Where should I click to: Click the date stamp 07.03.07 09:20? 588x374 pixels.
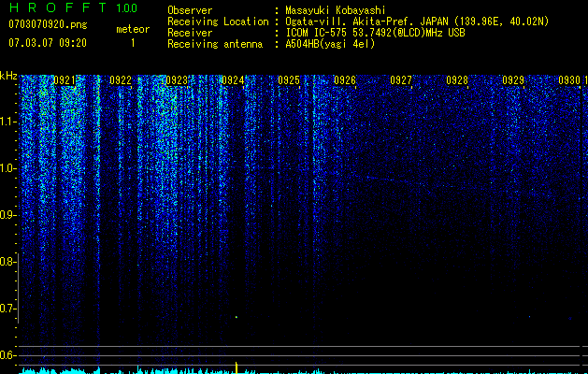point(48,42)
